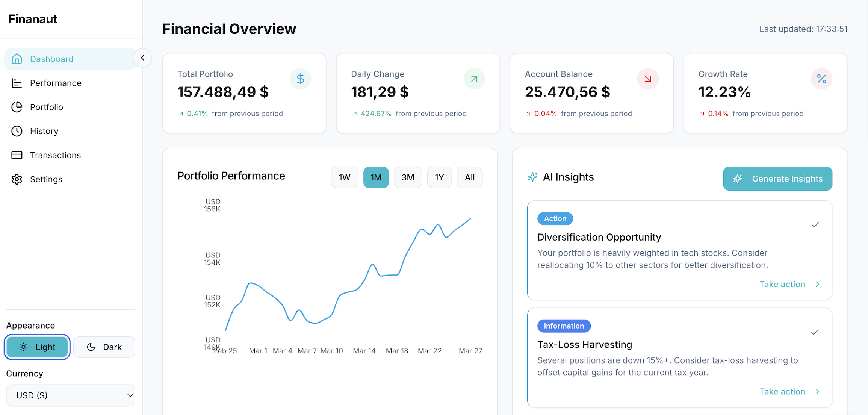Select the Light appearance option
Screen dimensions: 868x415
click(37, 347)
